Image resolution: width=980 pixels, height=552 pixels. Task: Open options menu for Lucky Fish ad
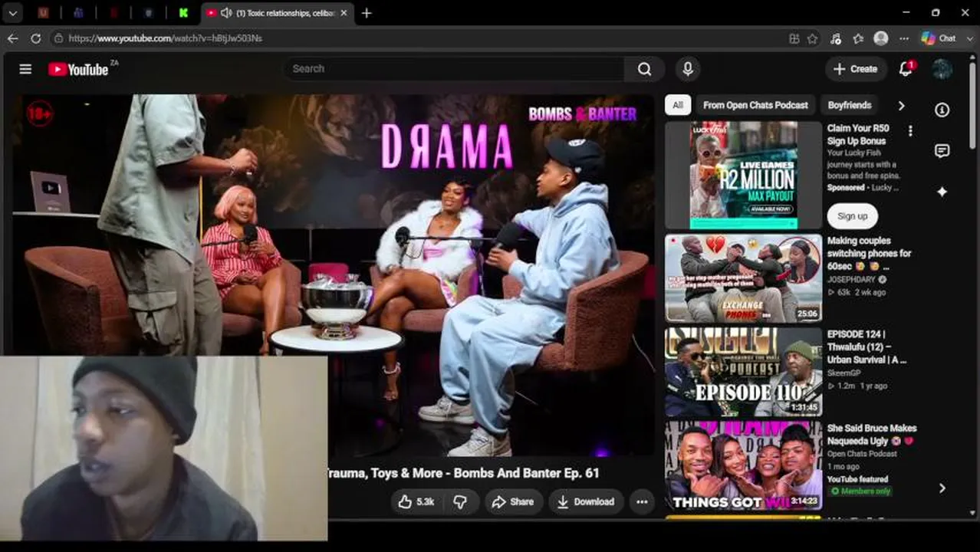point(910,131)
